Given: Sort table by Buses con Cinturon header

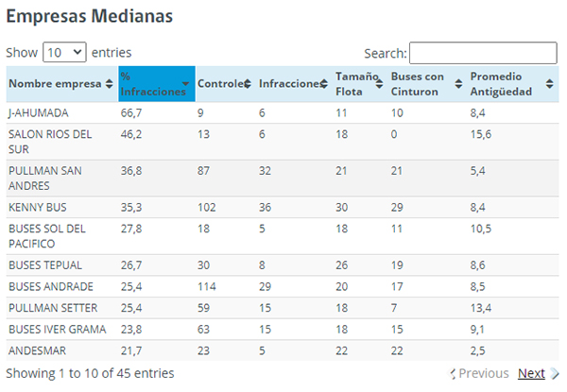Looking at the screenshot, I should [417, 84].
